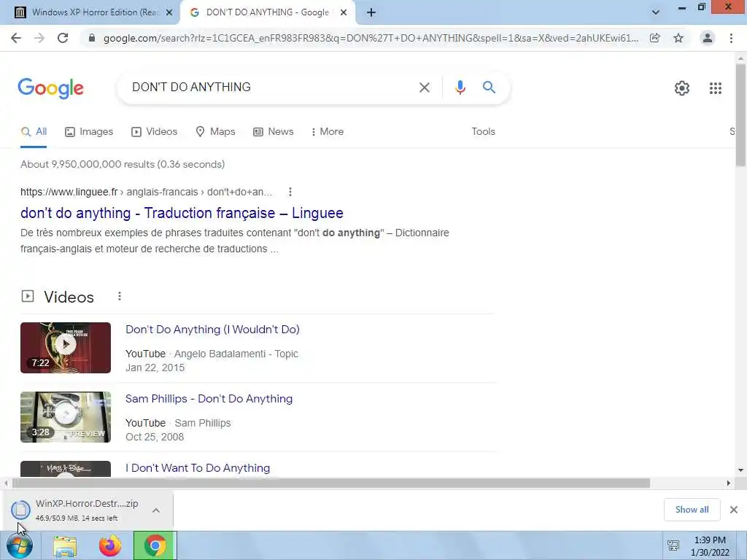
Task: Go back with the browser back arrow
Action: [x=16, y=38]
